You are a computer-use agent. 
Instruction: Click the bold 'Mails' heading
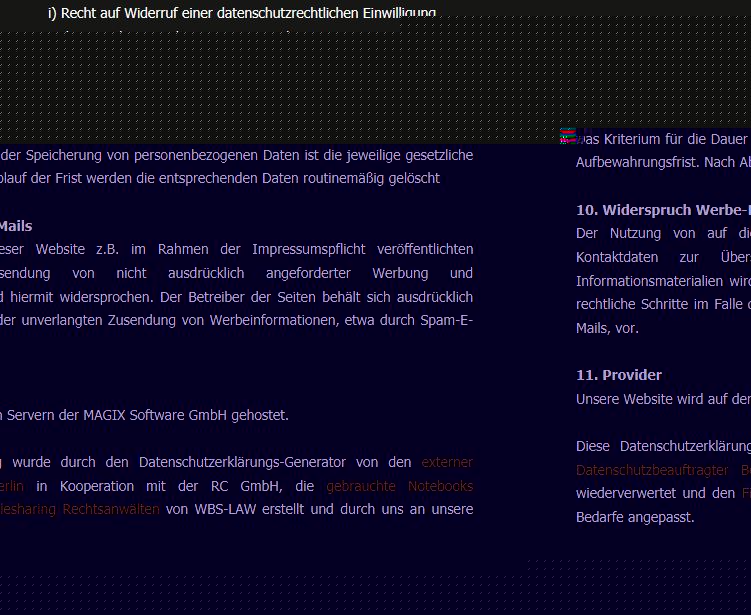tap(16, 226)
